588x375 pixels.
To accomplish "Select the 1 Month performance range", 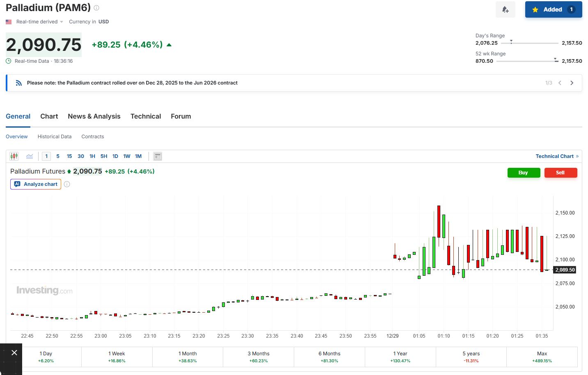I will coord(188,357).
